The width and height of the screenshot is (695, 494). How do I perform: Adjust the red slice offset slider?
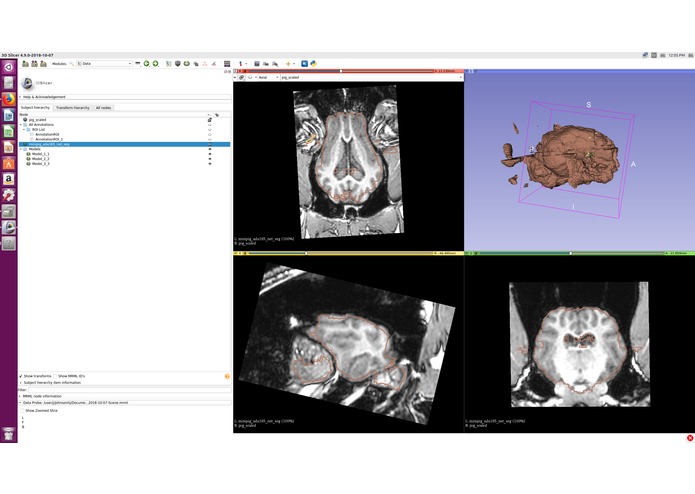point(341,71)
